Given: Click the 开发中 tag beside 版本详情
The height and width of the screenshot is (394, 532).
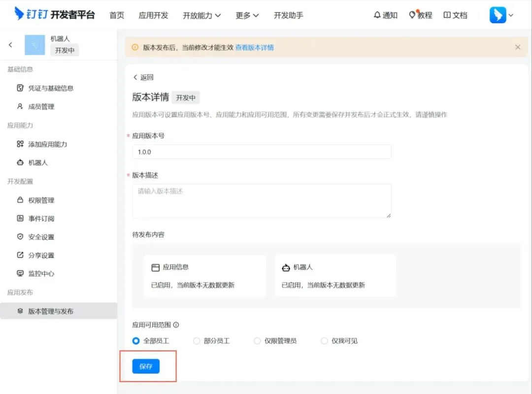Looking at the screenshot, I should [x=186, y=98].
